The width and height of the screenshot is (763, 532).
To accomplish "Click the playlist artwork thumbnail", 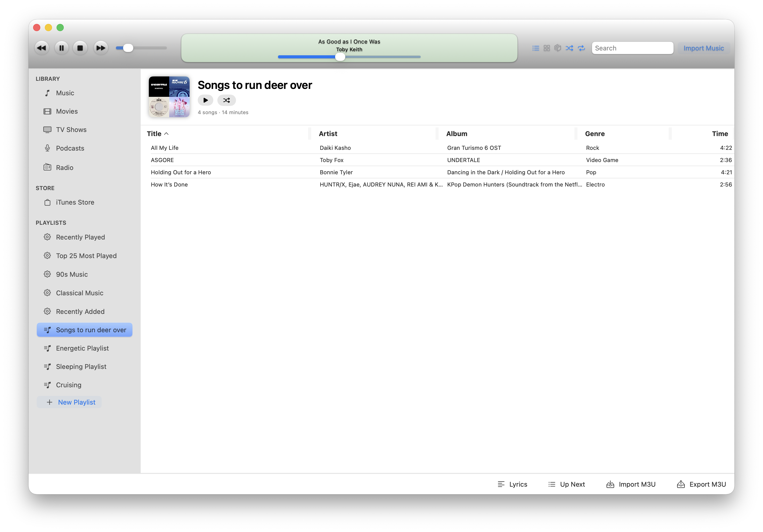I will click(169, 97).
